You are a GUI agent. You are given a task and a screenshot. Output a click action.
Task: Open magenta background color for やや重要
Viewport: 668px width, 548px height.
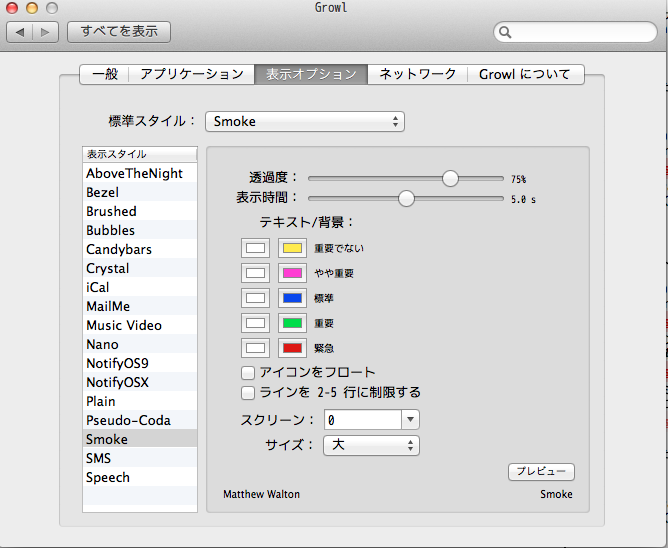click(x=292, y=273)
